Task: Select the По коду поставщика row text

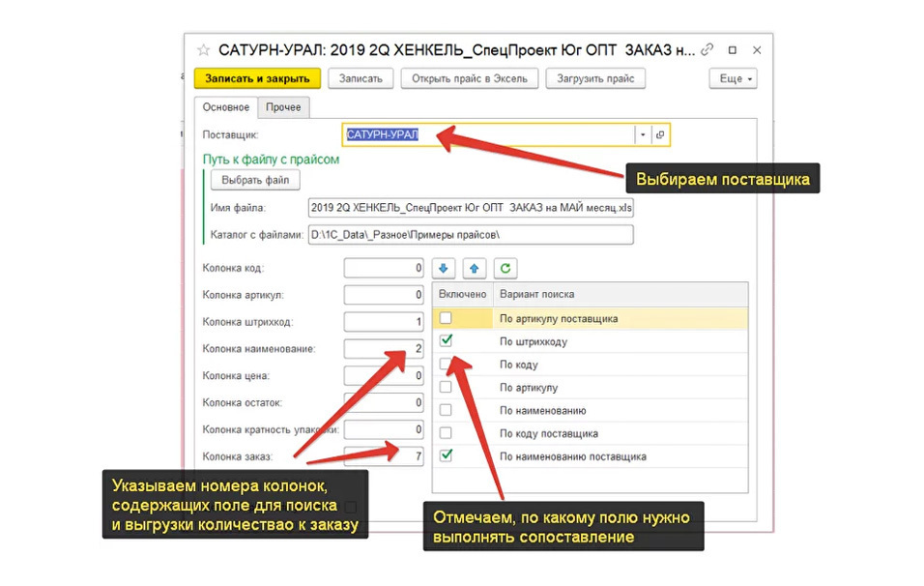Action: [x=549, y=434]
